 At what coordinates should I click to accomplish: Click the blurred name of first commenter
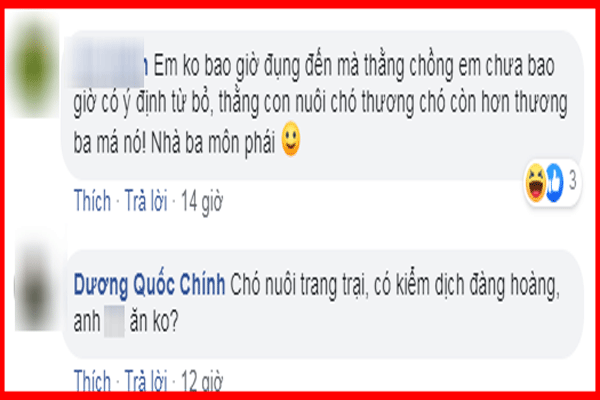point(107,63)
